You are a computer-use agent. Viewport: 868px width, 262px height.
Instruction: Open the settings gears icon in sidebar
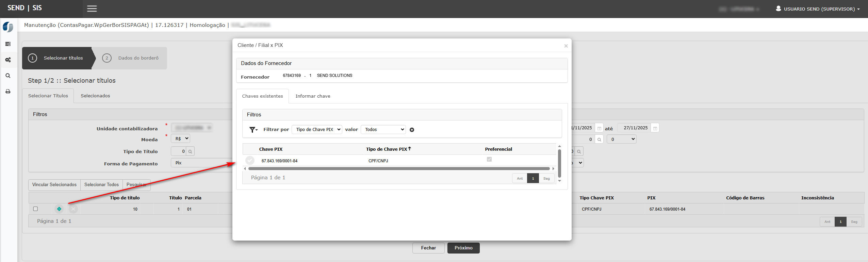pos(8,60)
